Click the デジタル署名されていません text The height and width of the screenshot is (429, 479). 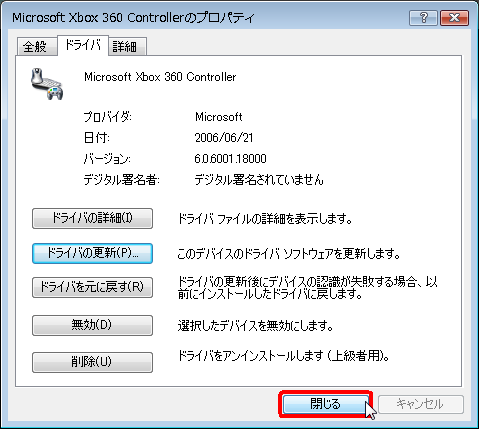click(259, 180)
